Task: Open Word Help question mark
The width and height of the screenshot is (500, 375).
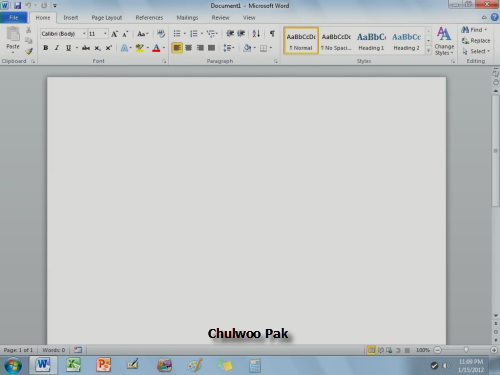Action: [x=495, y=17]
